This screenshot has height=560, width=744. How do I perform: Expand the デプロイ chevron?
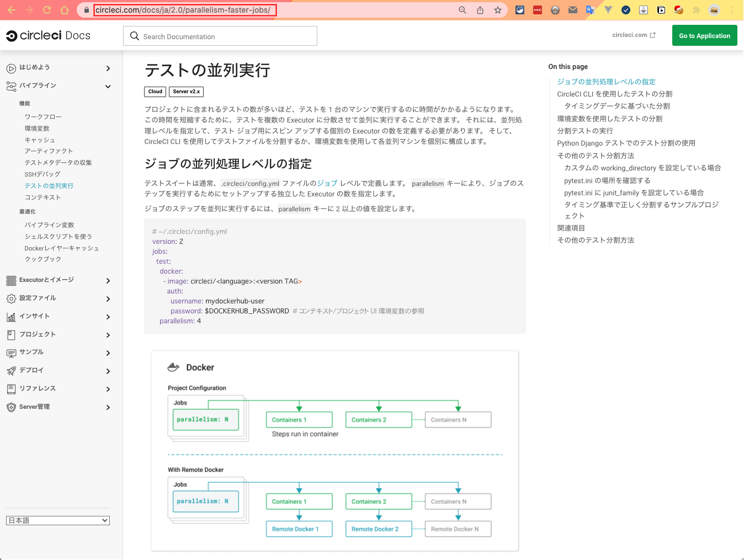(108, 371)
